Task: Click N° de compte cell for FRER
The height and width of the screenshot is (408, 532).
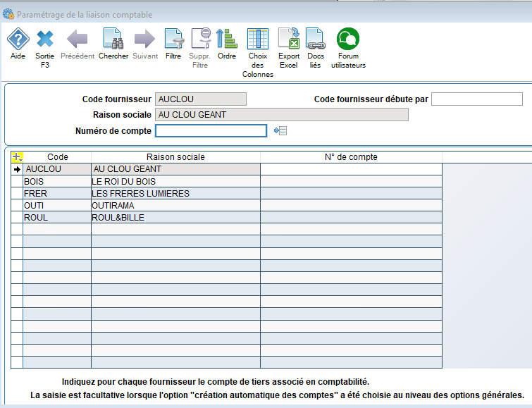Action: click(x=351, y=194)
